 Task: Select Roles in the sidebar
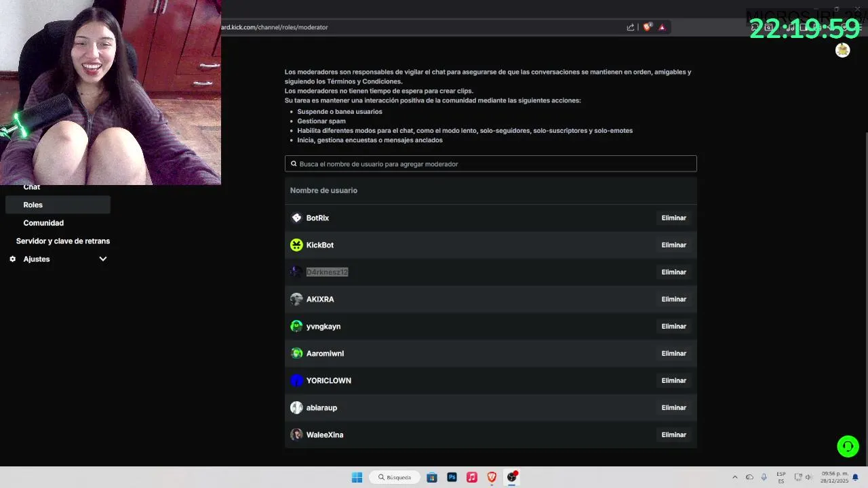tap(58, 205)
